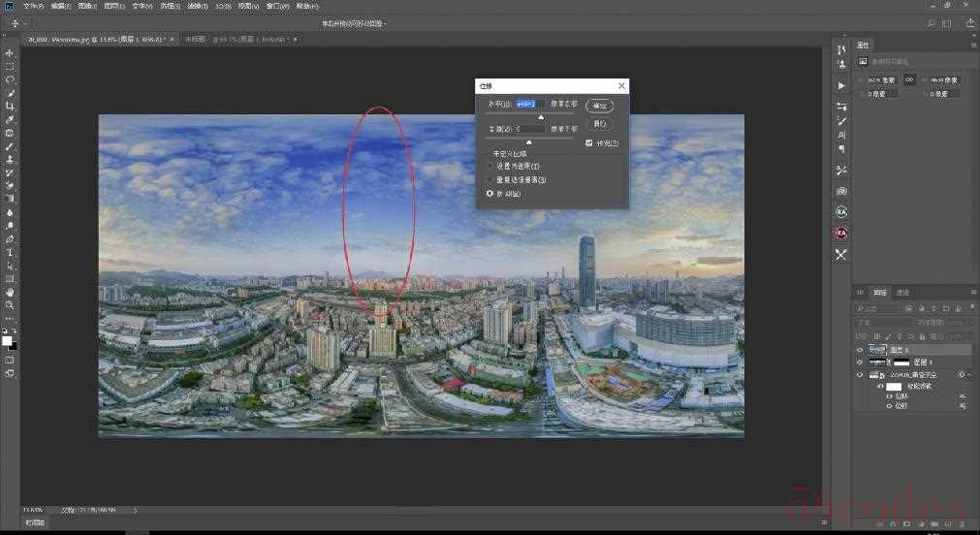The width and height of the screenshot is (980, 535).
Task: Select the Pen tool
Action: (x=10, y=238)
